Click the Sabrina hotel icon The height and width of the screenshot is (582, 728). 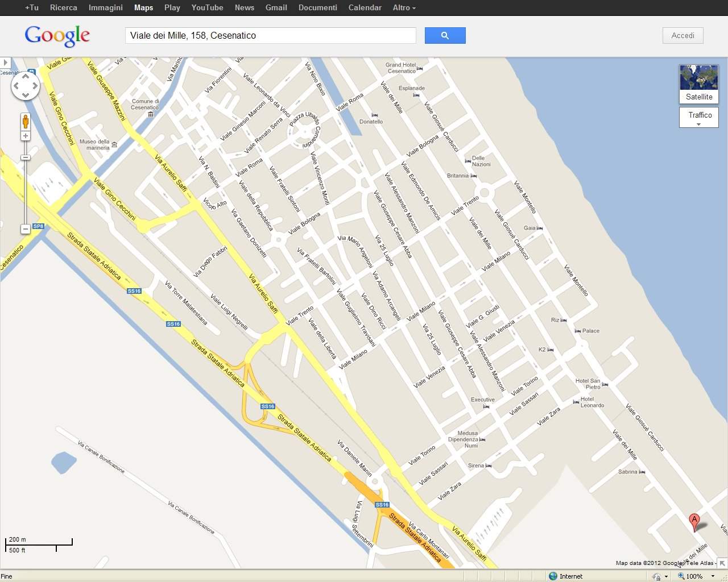642,472
